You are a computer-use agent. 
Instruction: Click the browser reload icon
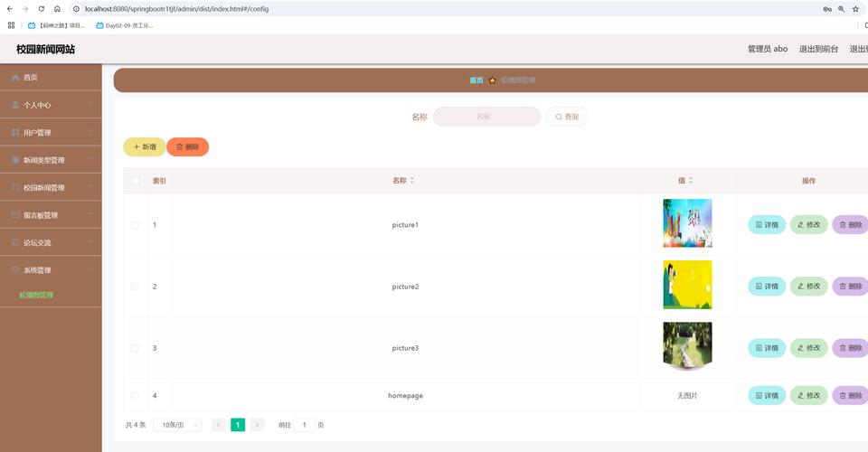(x=41, y=9)
